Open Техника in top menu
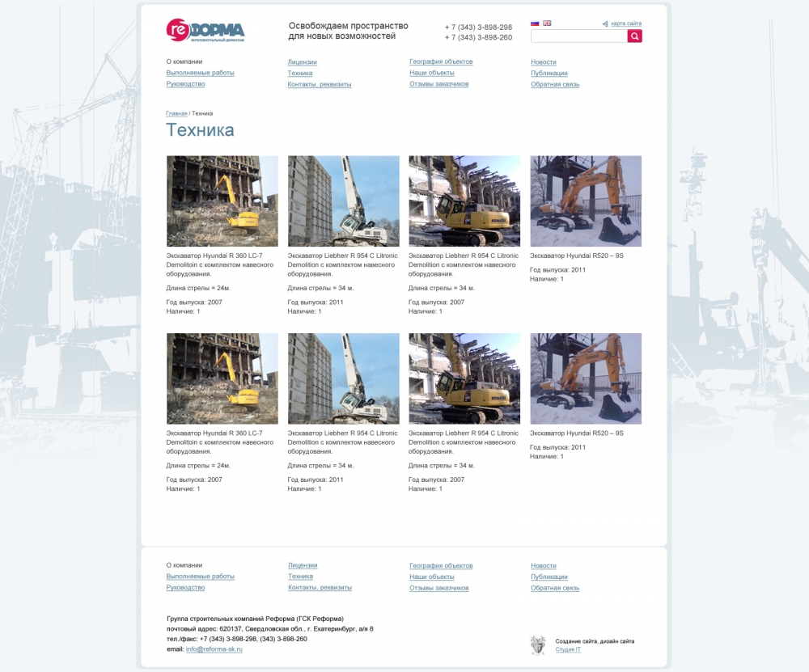 300,74
